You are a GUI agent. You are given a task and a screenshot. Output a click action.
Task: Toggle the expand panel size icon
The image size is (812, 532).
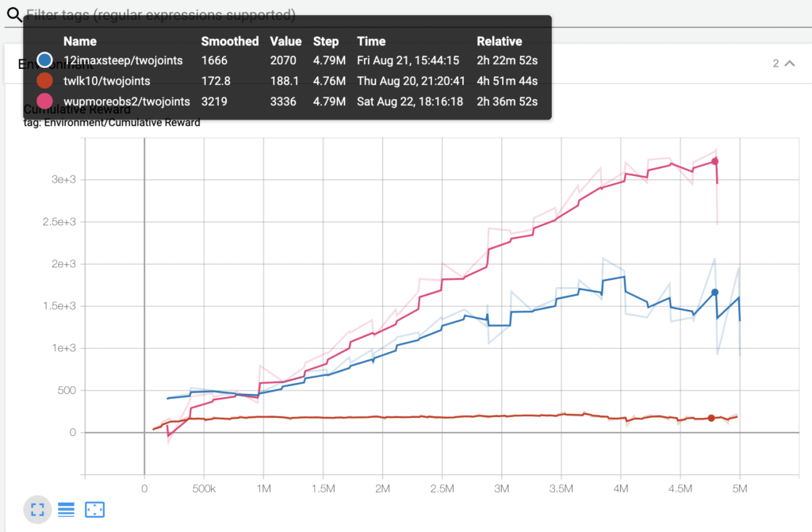[x=37, y=510]
